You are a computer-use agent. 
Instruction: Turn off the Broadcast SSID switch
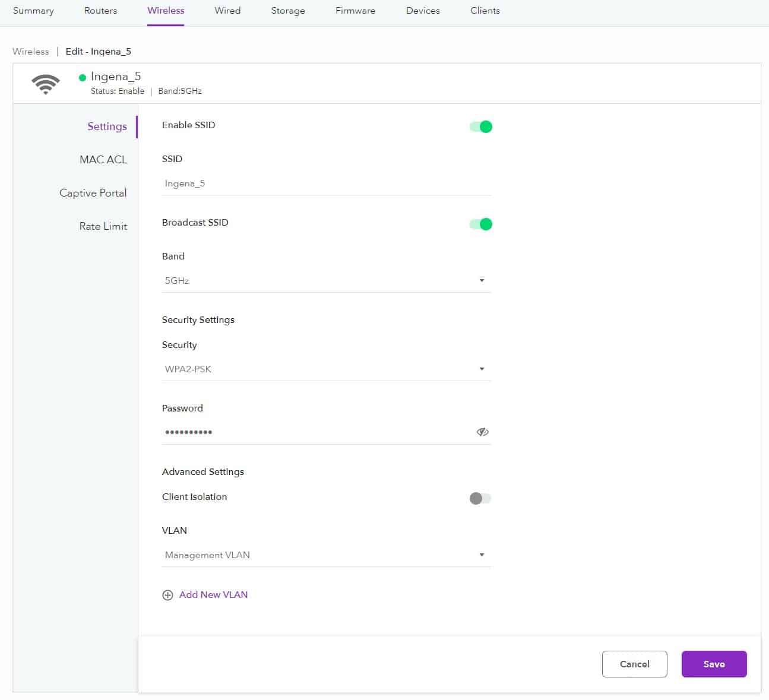coord(480,224)
